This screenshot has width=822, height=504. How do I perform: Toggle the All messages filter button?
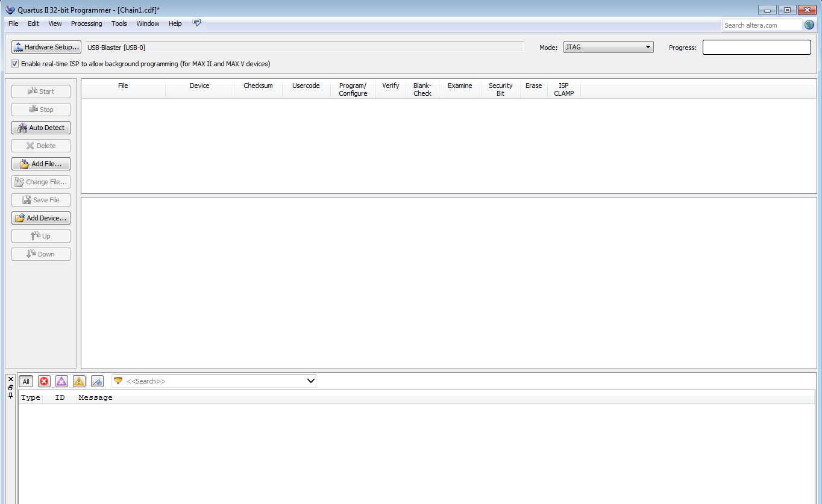(26, 381)
